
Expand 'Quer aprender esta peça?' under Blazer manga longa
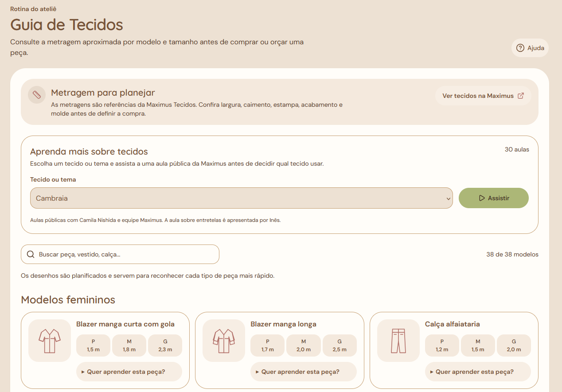coord(304,372)
